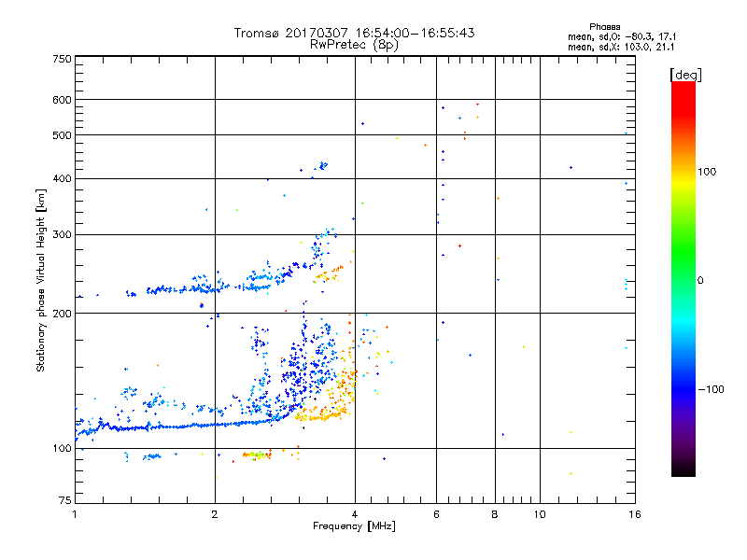This screenshot has height=560, width=747.
Task: Click the '[deg]' colorbar label
Action: coord(685,75)
